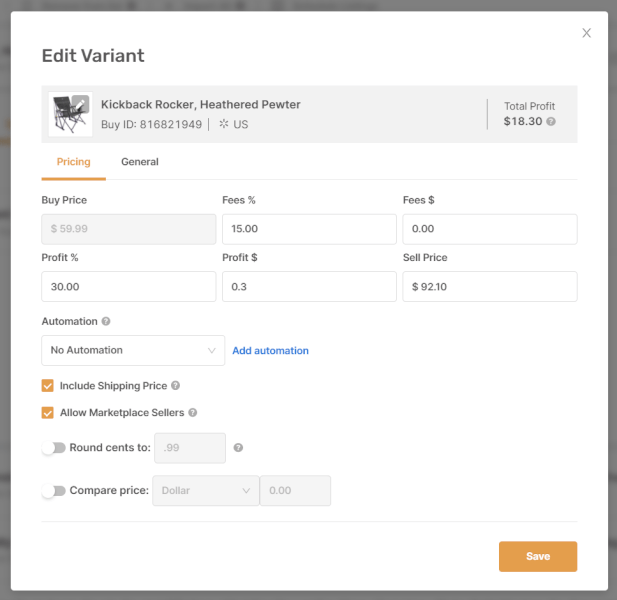The width and height of the screenshot is (617, 600).
Task: Click the Fees $ input field
Action: pyautogui.click(x=490, y=229)
